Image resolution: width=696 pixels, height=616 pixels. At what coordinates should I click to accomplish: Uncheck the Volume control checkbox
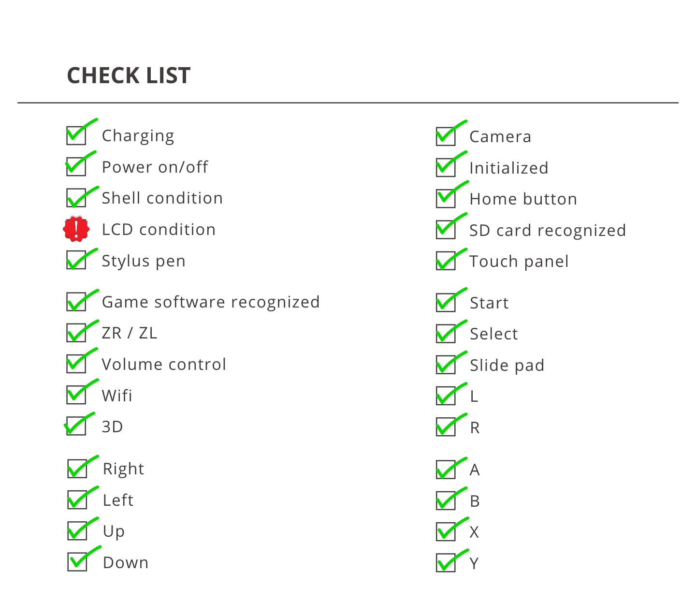[76, 364]
